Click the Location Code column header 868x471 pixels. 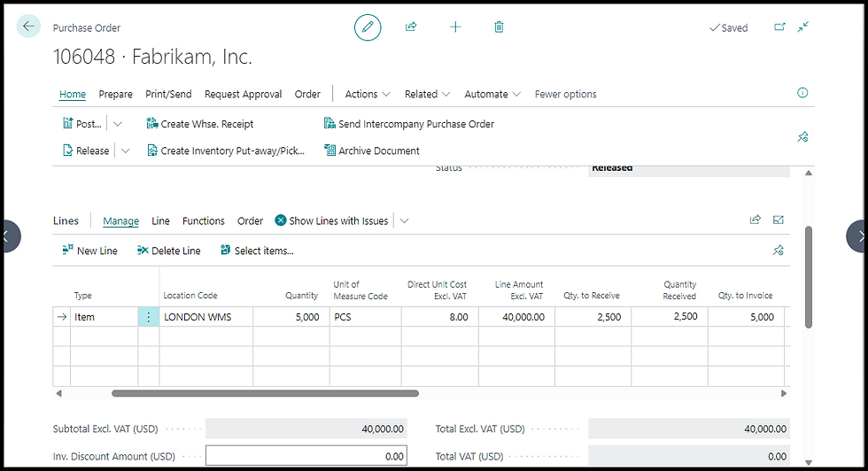(190, 296)
